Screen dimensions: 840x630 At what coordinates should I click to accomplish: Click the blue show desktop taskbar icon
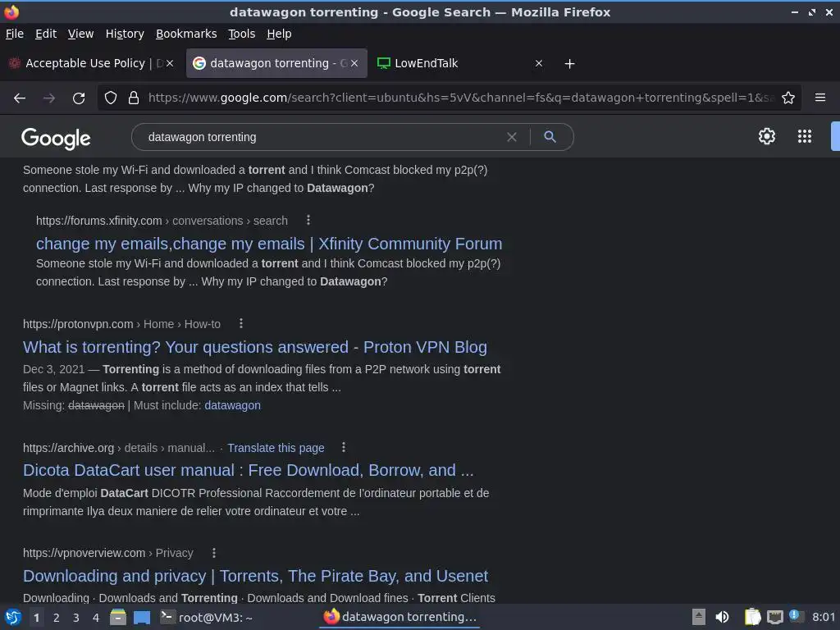click(x=141, y=617)
